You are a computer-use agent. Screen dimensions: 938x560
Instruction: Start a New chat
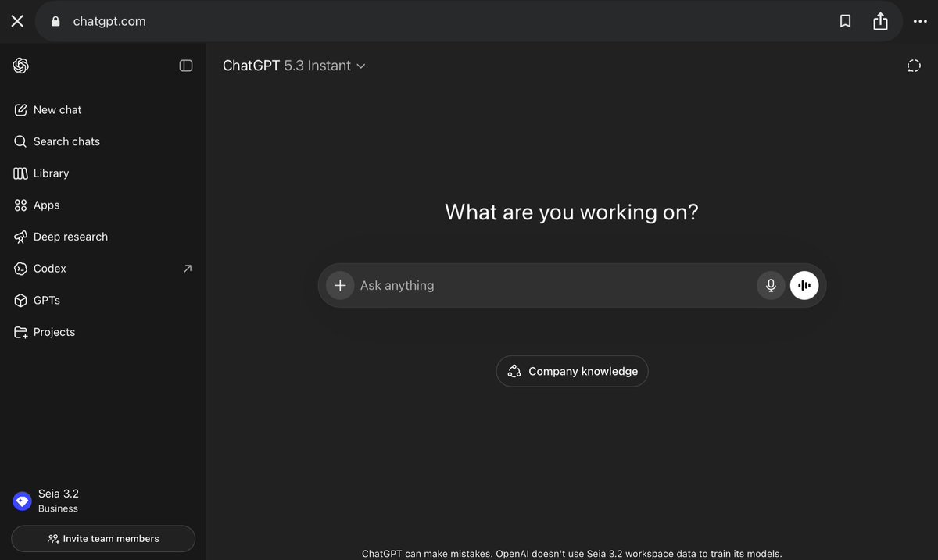click(x=102, y=110)
